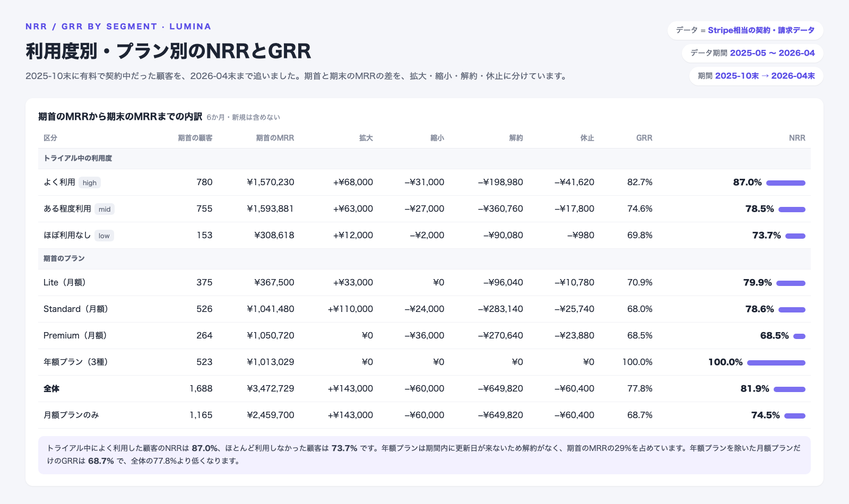Select the 月額プランのみ row label
Image resolution: width=849 pixels, height=504 pixels.
pyautogui.click(x=71, y=415)
